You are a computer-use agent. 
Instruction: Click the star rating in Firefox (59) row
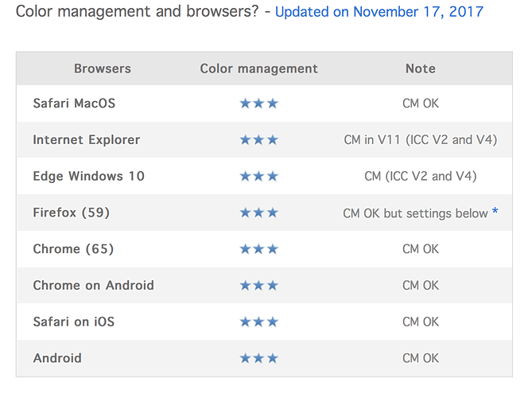pyautogui.click(x=258, y=213)
